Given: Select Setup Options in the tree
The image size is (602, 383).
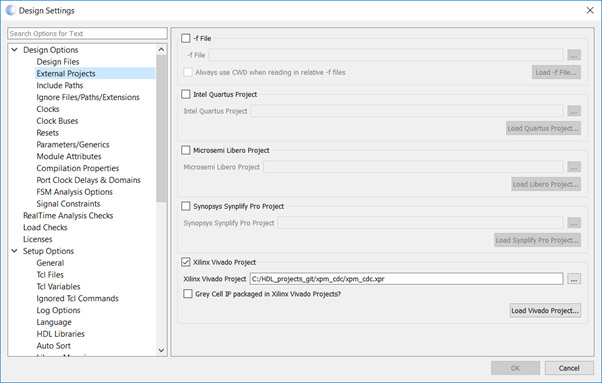Looking at the screenshot, I should (x=48, y=251).
